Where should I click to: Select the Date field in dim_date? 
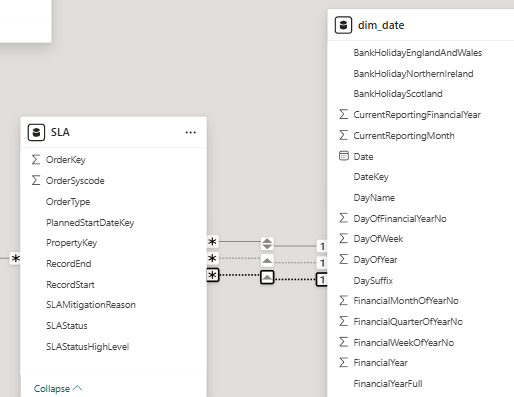[363, 157]
